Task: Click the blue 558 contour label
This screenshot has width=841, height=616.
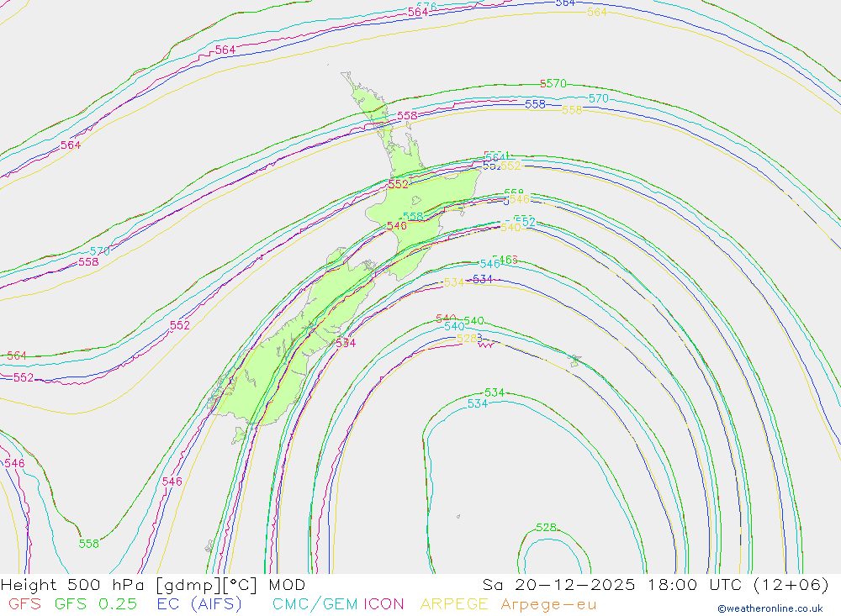Action: coord(535,104)
